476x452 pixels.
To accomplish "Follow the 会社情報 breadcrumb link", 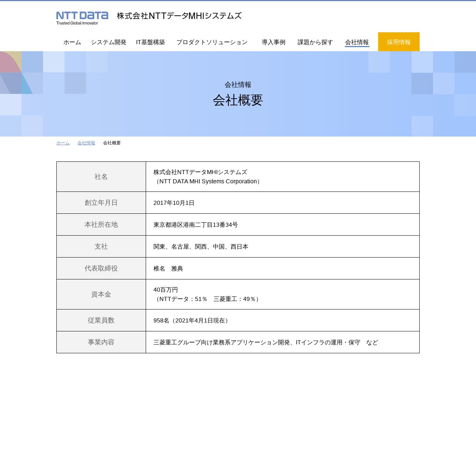I will [x=86, y=143].
